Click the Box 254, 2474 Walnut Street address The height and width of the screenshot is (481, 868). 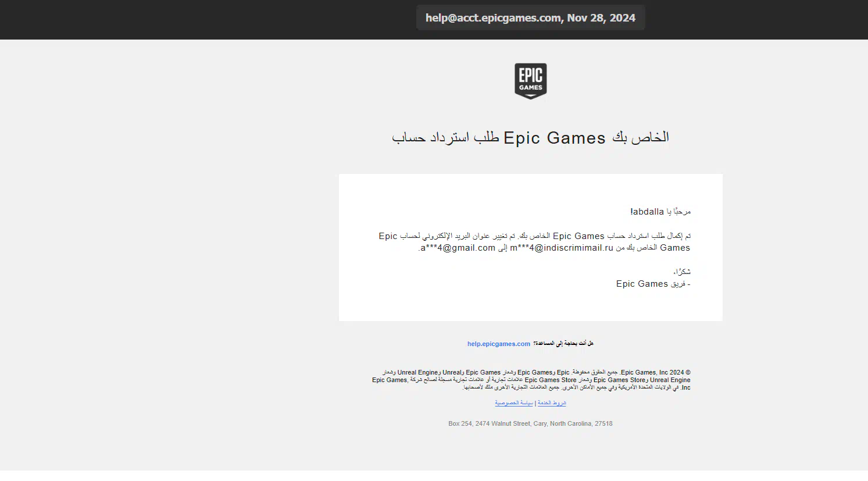coord(530,423)
